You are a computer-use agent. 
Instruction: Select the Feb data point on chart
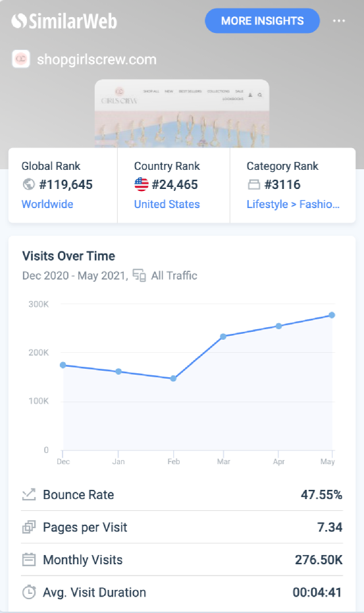173,379
